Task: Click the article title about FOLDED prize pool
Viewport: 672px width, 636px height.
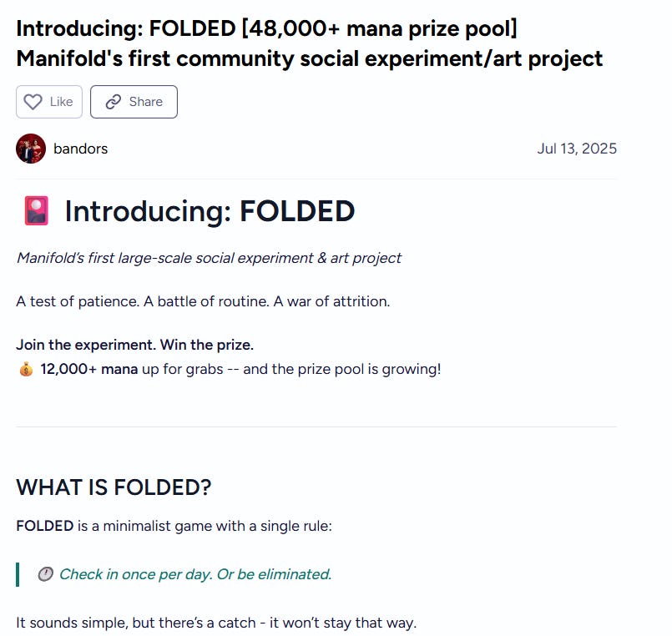Action: pyautogui.click(x=309, y=43)
